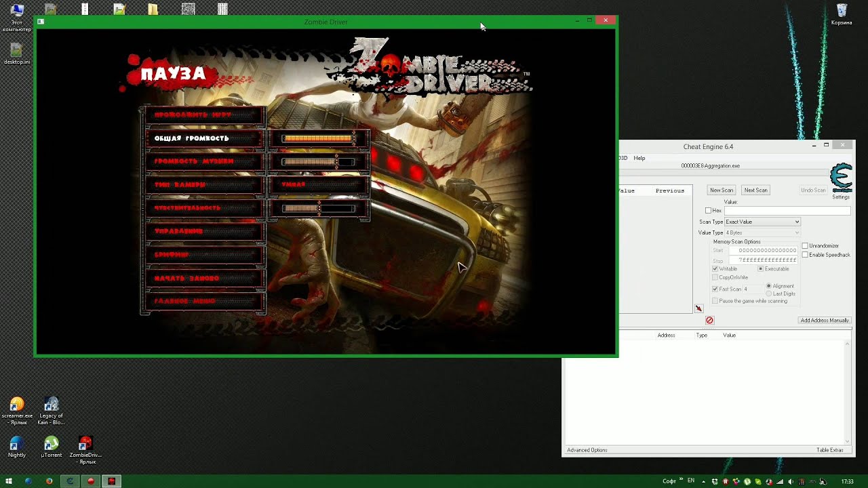The width and height of the screenshot is (868, 488).
Task: Click the New Scan button
Action: pyautogui.click(x=722, y=190)
